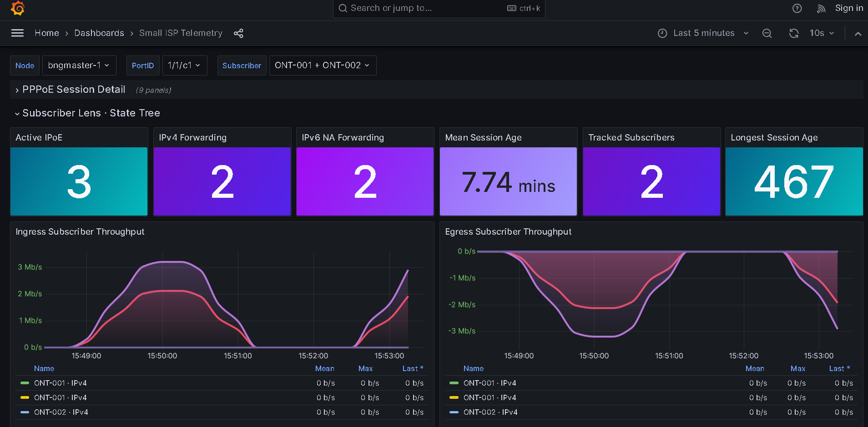Click the Search or jump to field
The height and width of the screenshot is (427, 868).
pos(439,8)
